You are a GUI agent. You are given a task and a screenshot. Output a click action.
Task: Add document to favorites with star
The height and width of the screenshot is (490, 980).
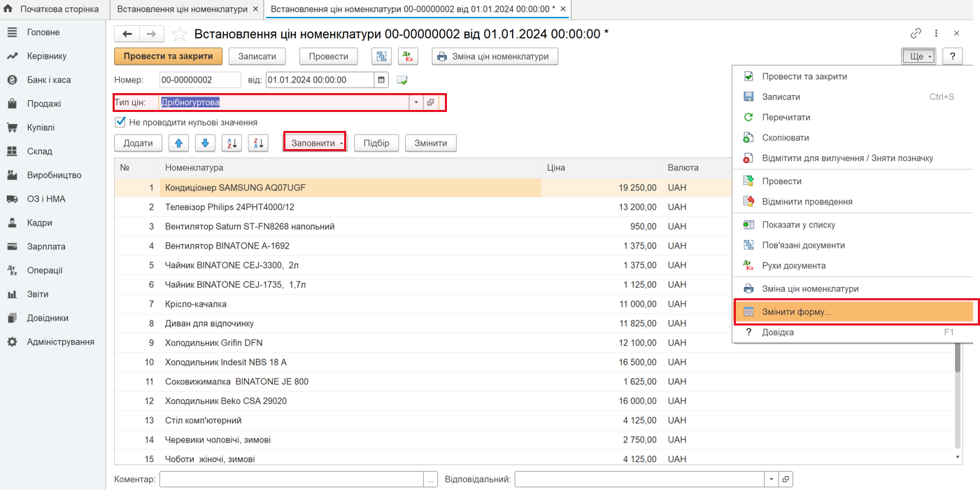[x=180, y=34]
